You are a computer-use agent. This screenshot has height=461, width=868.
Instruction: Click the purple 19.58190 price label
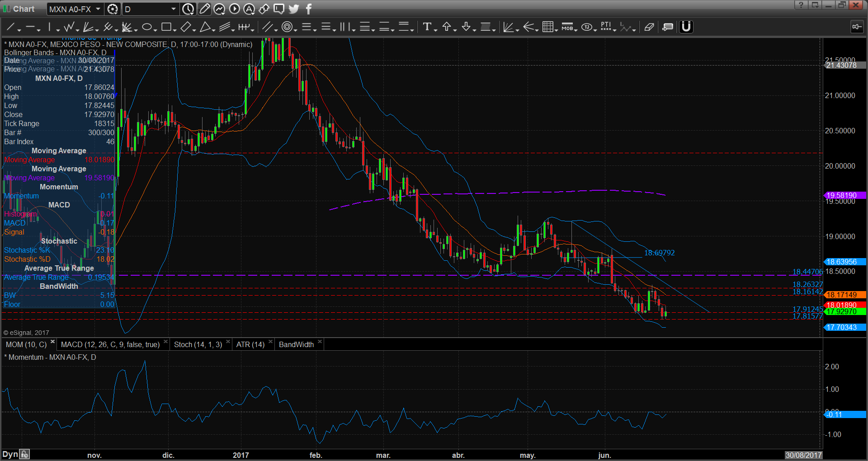(x=844, y=195)
